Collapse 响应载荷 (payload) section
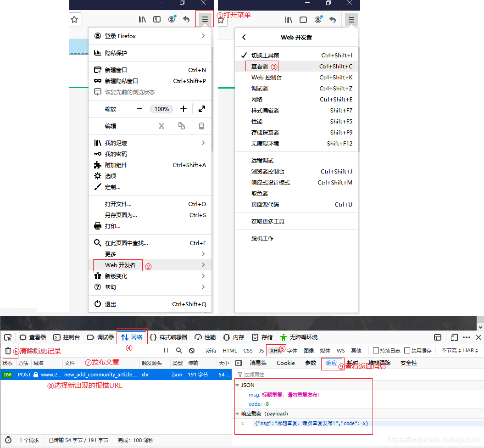Image resolution: width=484 pixels, height=448 pixels. [x=237, y=414]
